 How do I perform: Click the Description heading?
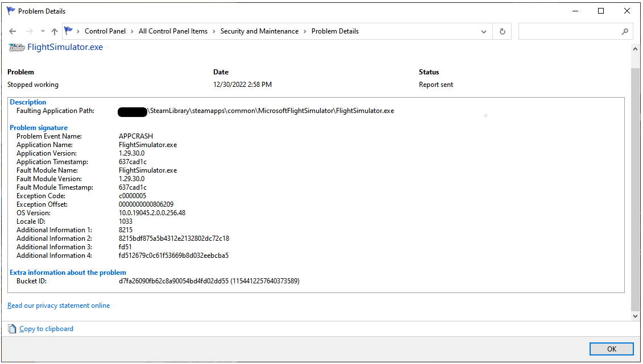click(x=28, y=102)
